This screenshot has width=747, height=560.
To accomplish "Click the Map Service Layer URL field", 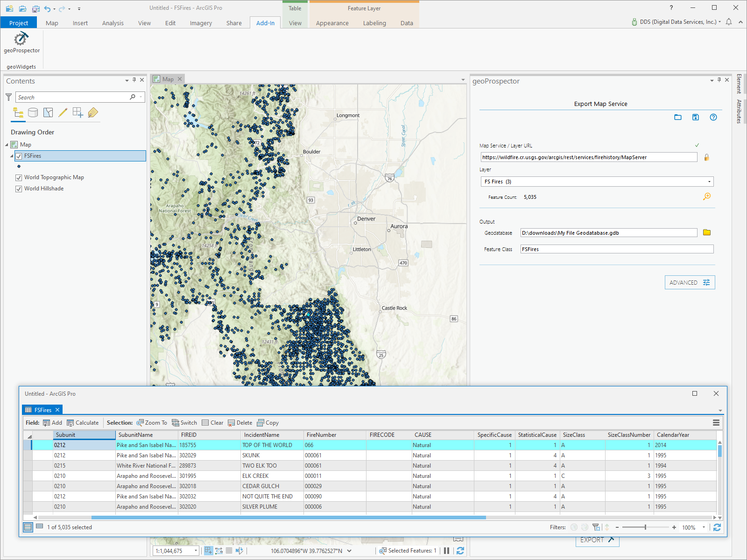I will coord(589,157).
